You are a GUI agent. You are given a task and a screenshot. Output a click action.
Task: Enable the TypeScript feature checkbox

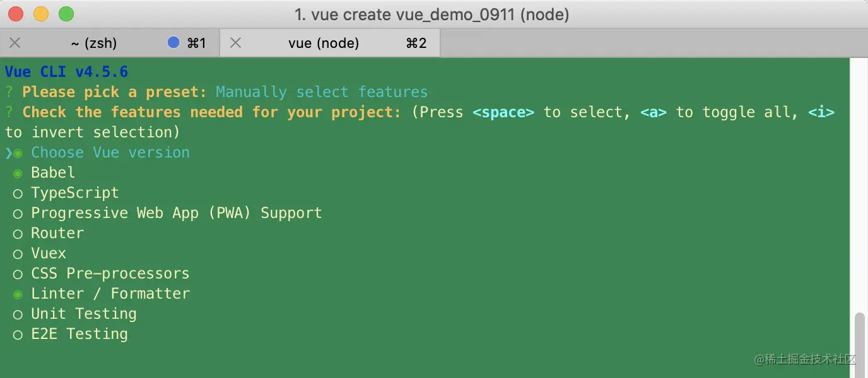pos(18,193)
